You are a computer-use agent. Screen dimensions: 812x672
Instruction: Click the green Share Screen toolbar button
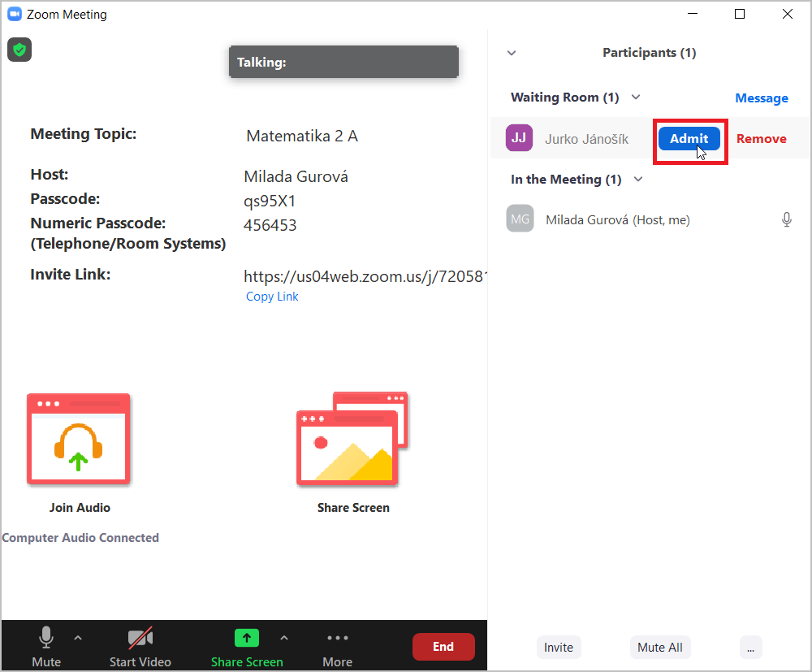[247, 646]
